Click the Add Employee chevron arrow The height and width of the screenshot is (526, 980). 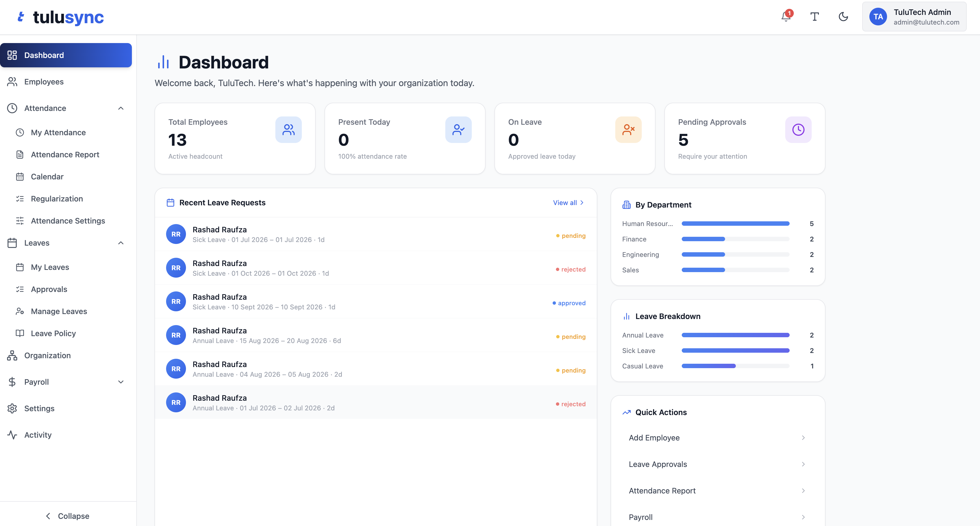[803, 438]
